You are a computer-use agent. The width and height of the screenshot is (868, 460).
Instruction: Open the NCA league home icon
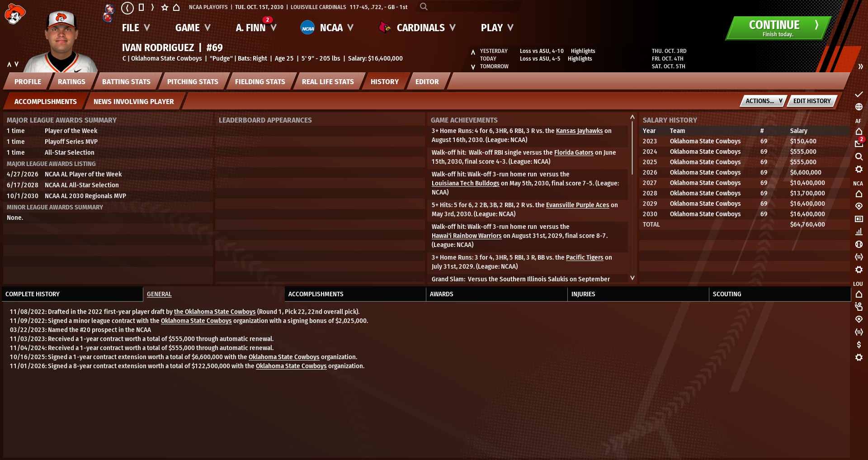pos(859,194)
